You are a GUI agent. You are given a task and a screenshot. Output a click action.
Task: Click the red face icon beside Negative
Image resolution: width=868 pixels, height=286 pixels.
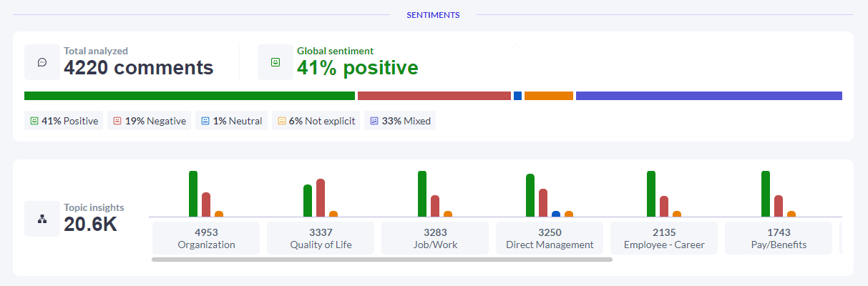(x=117, y=121)
